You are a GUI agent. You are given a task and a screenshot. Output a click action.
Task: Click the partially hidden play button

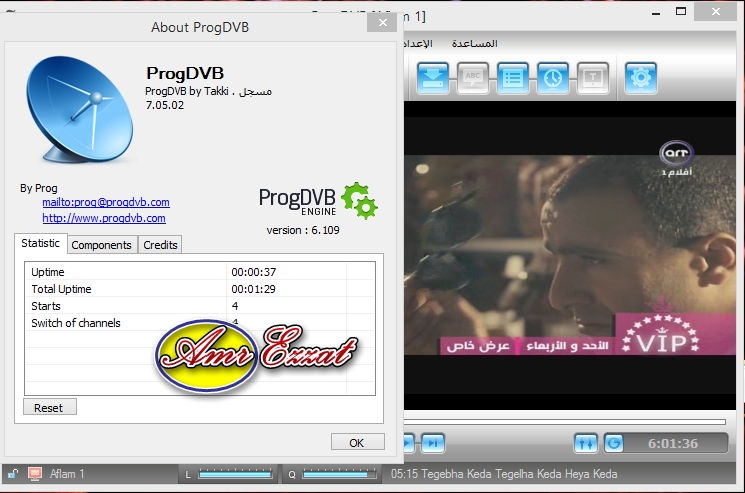[409, 444]
